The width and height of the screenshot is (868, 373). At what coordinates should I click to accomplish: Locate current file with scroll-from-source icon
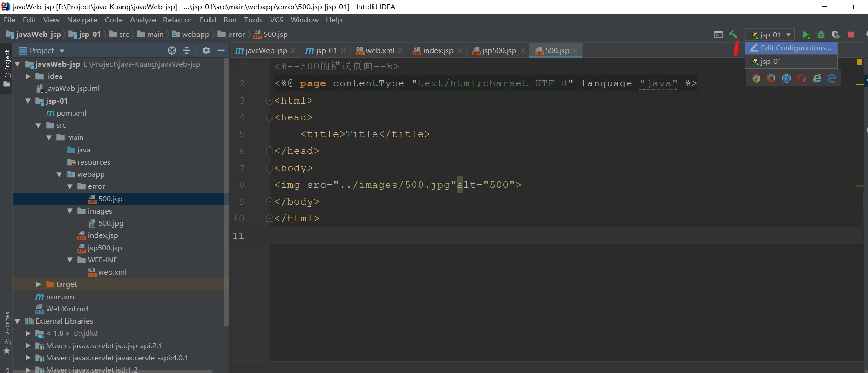click(x=172, y=50)
